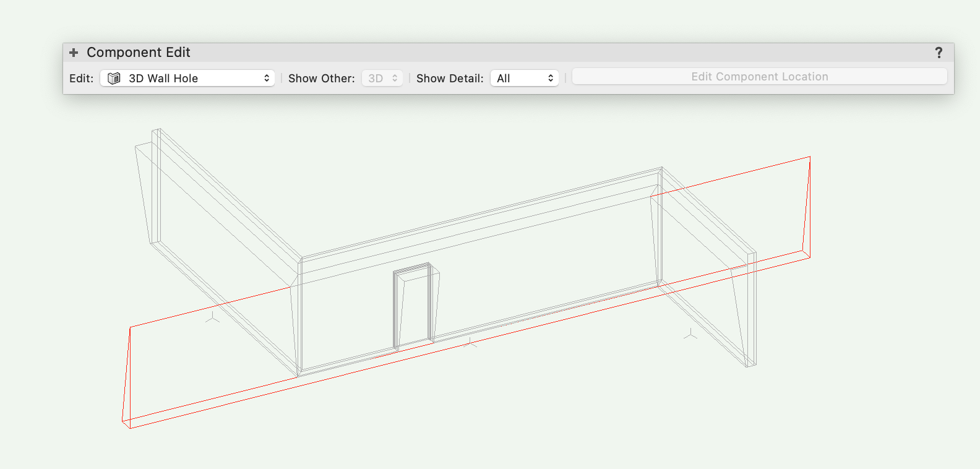The image size is (980, 469).
Task: Click the "Edit:" label in the palette
Action: [81, 79]
